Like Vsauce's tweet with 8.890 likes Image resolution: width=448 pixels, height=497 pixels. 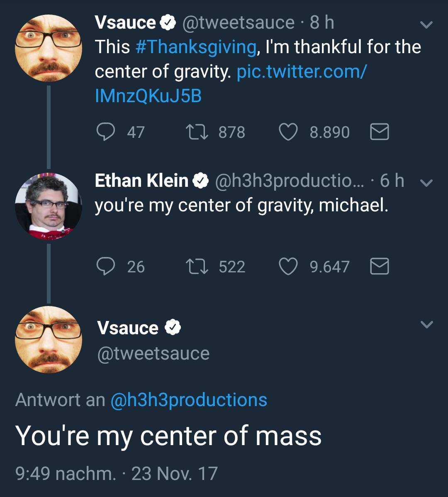[289, 132]
